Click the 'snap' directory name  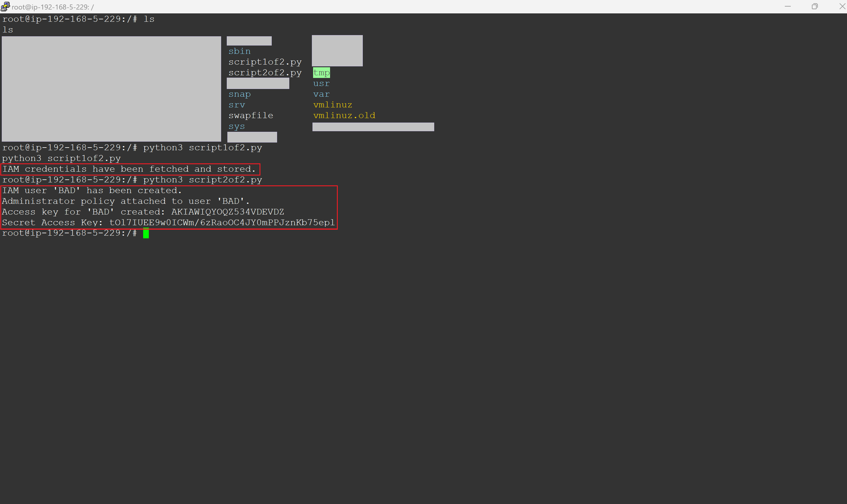click(x=240, y=94)
